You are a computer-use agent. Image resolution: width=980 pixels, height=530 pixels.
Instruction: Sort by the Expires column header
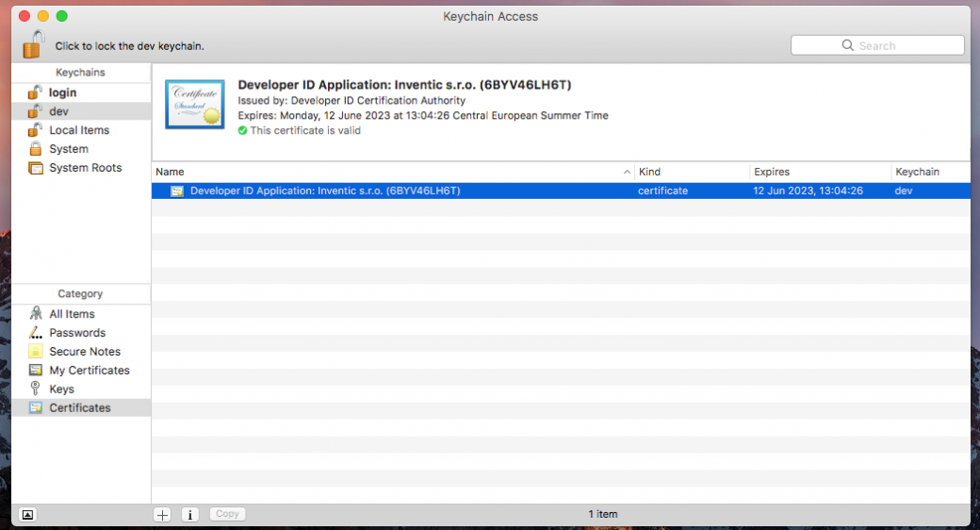820,172
